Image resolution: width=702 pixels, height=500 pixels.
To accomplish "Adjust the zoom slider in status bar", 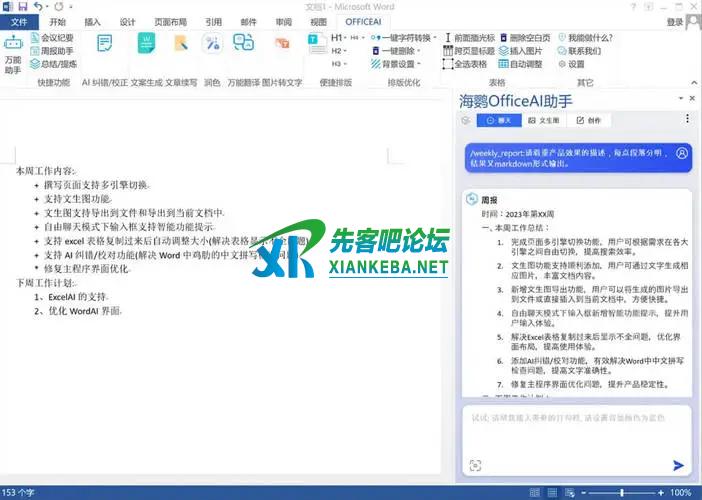I will 622,492.
